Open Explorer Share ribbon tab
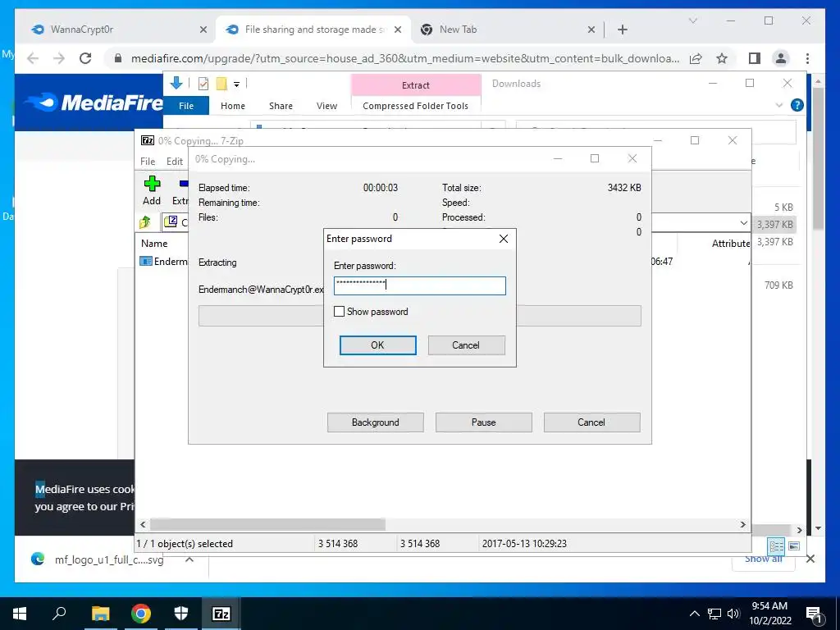840x630 pixels. (281, 106)
